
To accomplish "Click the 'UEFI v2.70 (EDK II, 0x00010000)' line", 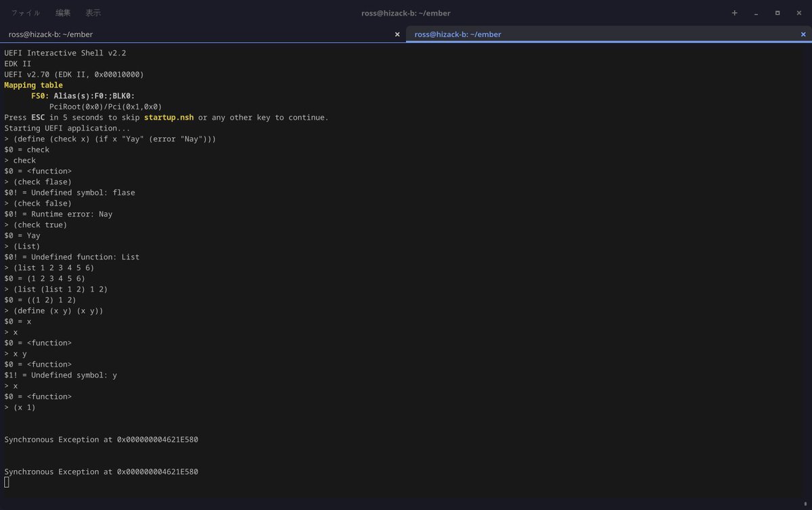I will tap(74, 74).
